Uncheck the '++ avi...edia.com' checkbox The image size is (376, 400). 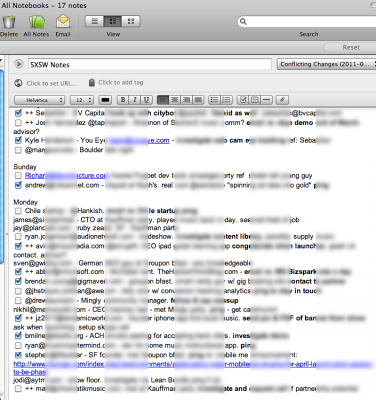[18, 246]
